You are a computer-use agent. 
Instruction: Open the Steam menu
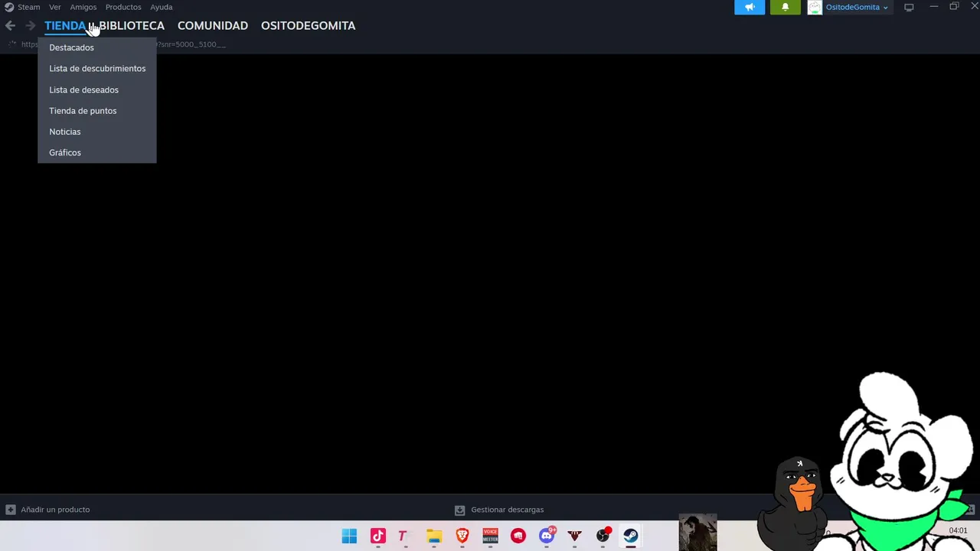[28, 7]
